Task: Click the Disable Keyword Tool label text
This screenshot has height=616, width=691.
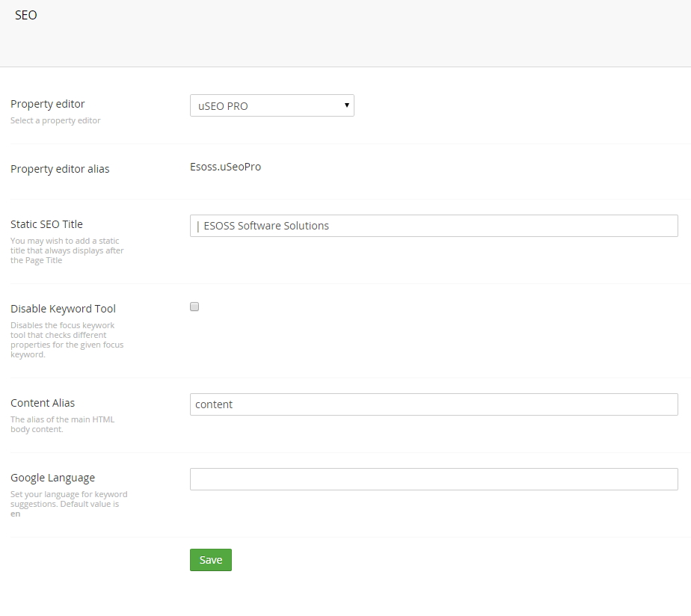Action: pyautogui.click(x=63, y=309)
